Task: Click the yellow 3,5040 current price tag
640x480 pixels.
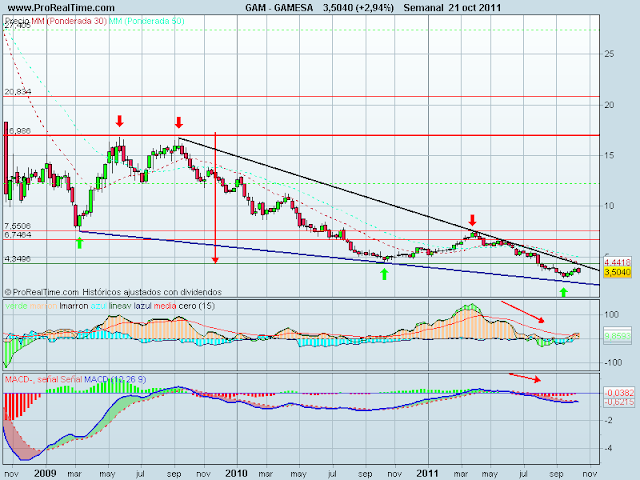Action: [x=618, y=272]
